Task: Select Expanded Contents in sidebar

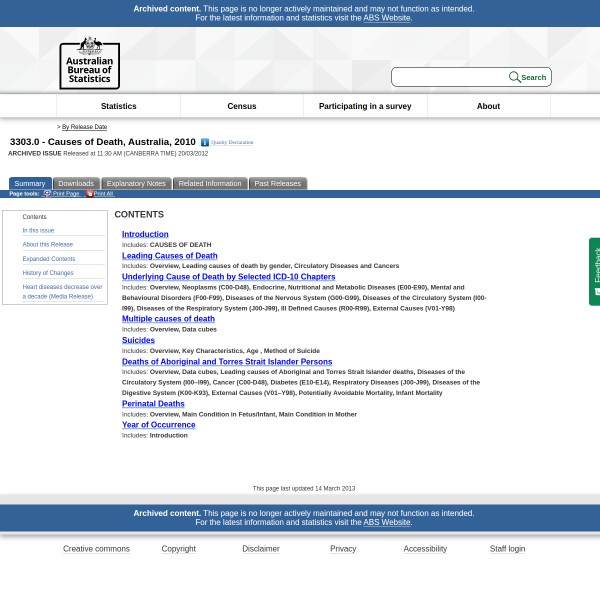Action: click(49, 259)
